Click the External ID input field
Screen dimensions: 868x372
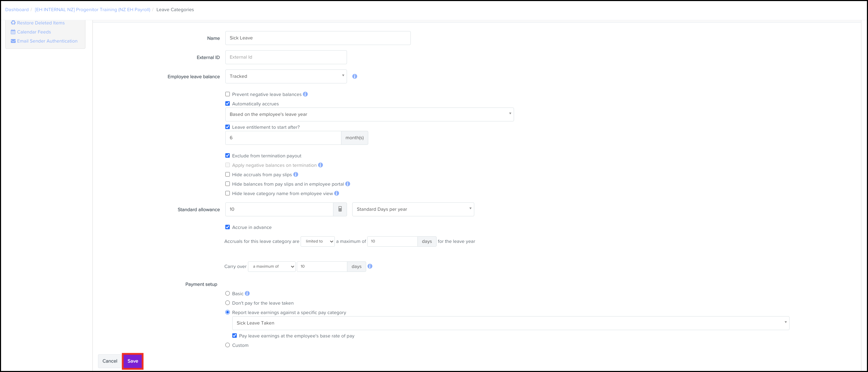[286, 57]
